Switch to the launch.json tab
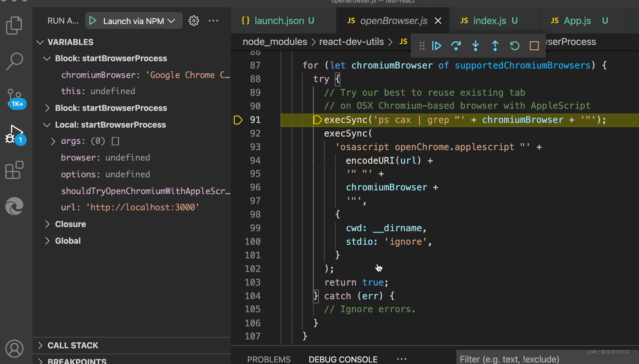Viewport: 639px width, 364px height. tap(279, 21)
